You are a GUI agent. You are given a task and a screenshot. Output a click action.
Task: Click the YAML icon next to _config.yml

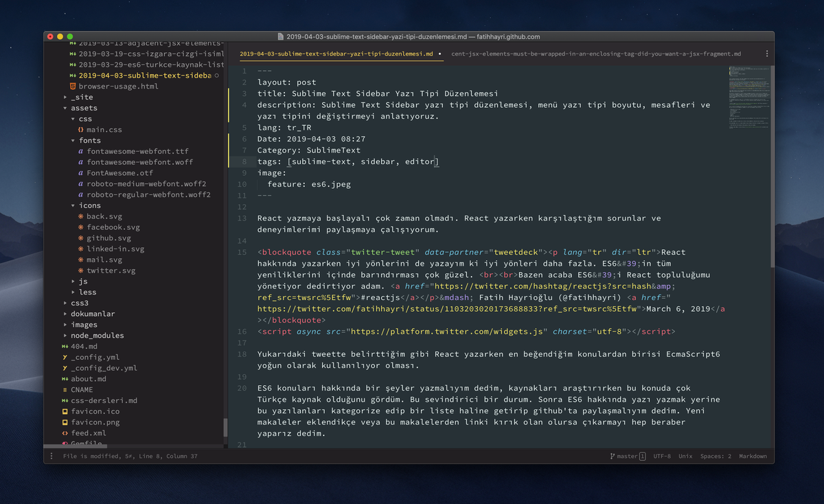point(65,356)
